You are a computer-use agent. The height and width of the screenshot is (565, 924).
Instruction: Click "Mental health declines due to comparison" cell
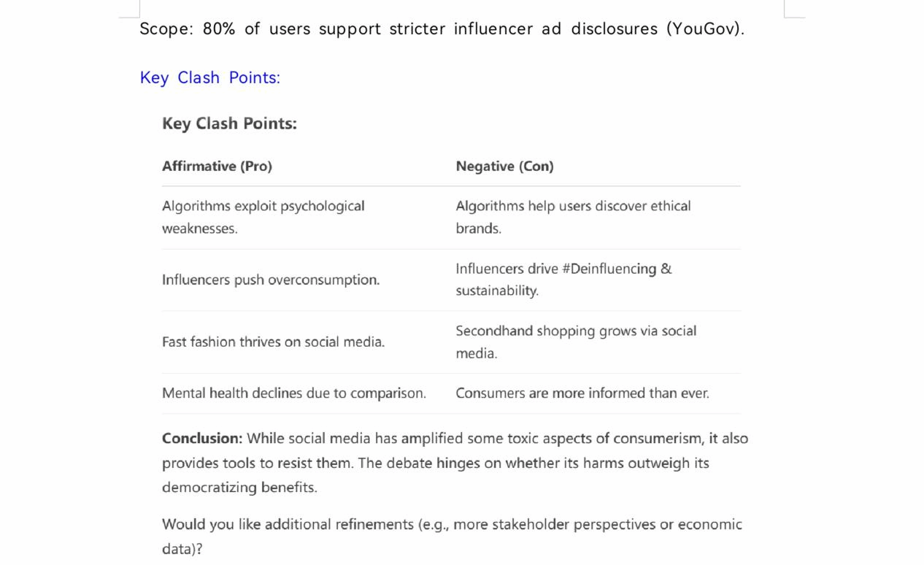[x=293, y=393]
